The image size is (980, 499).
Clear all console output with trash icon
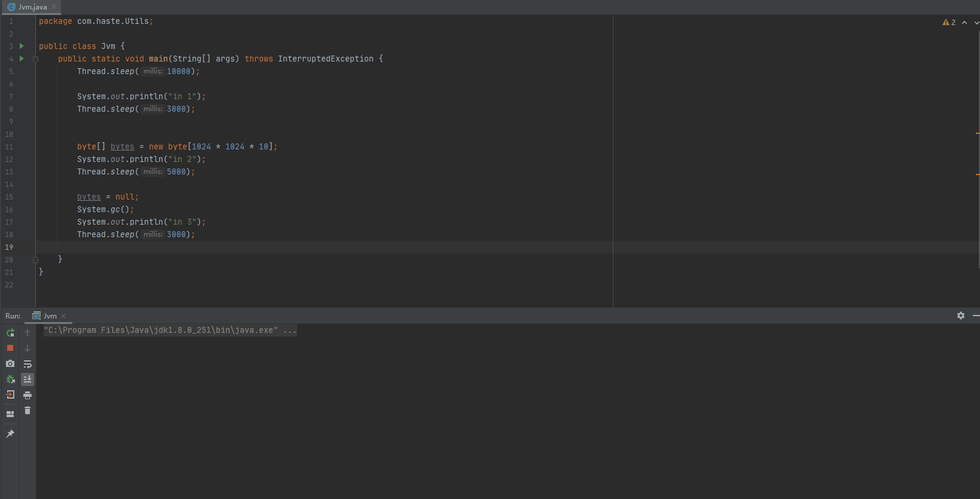click(x=28, y=411)
